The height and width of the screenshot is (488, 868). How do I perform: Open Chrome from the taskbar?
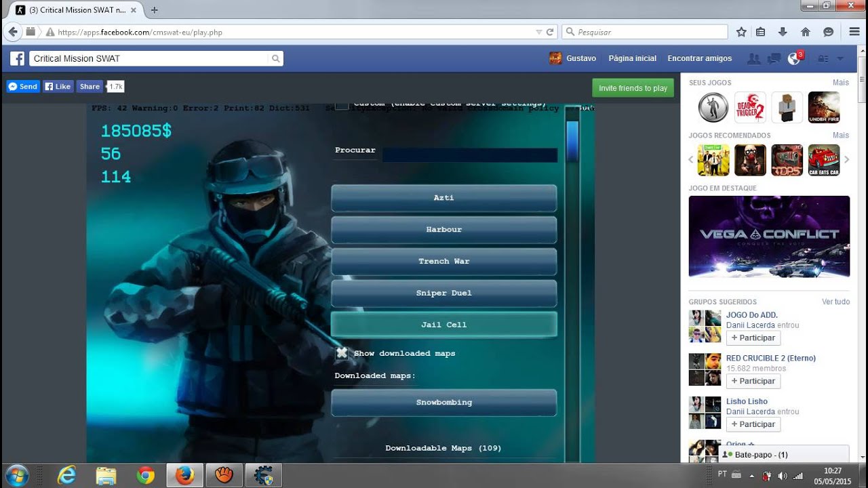click(145, 476)
